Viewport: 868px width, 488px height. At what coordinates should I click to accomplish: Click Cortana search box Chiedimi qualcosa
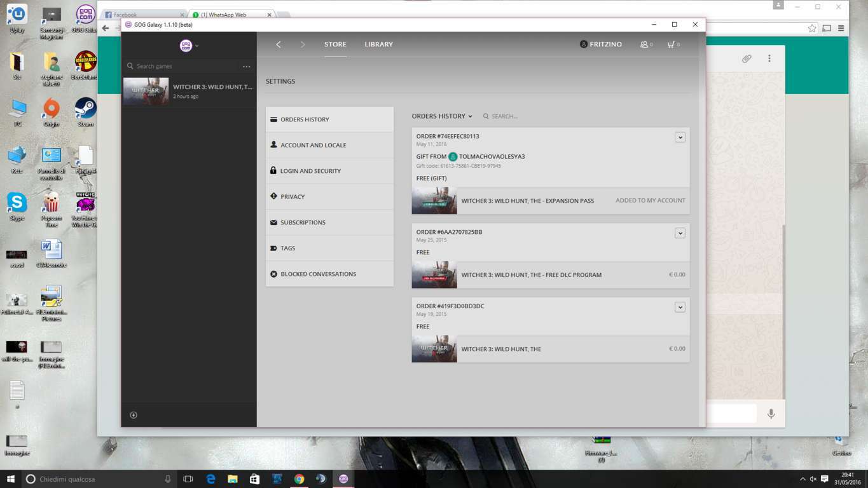[x=99, y=479]
